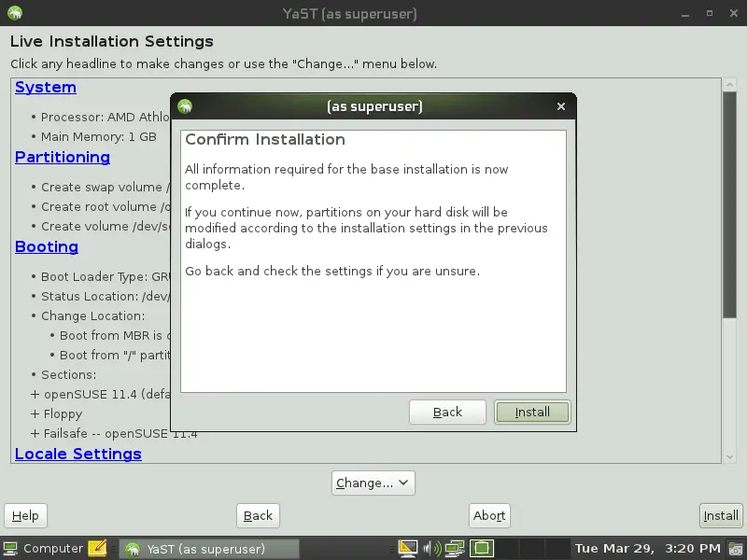This screenshot has height=560, width=747.
Task: Open the network connection tray icon
Action: coord(455,549)
